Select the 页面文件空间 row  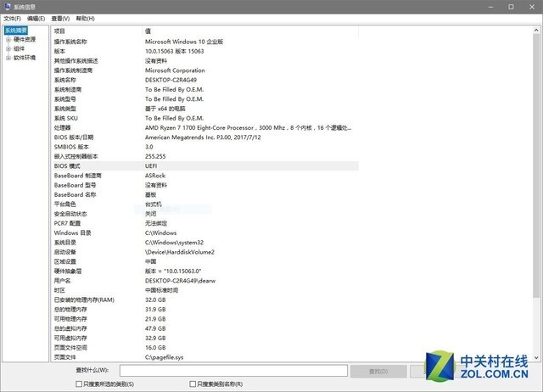(205, 348)
